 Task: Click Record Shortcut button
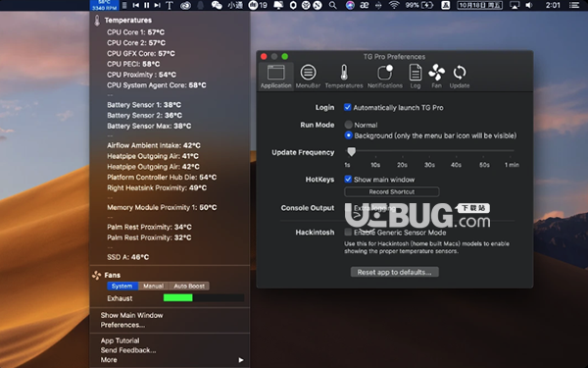tap(391, 192)
